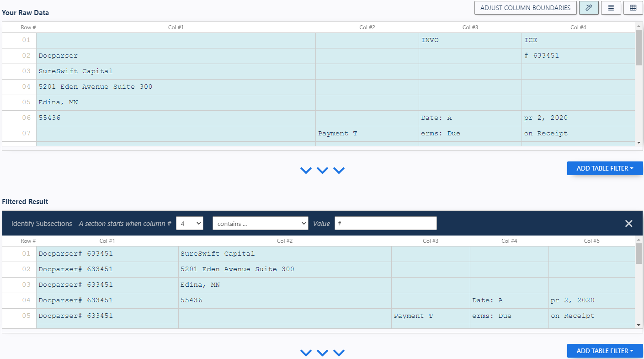This screenshot has width=644, height=359.
Task: Click the magic wand auto-detect icon
Action: coord(589,8)
